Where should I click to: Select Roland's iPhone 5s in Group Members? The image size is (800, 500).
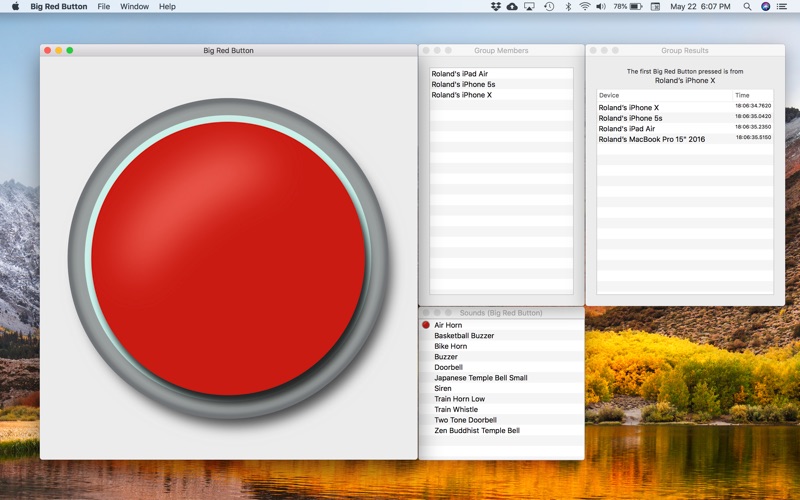501,84
